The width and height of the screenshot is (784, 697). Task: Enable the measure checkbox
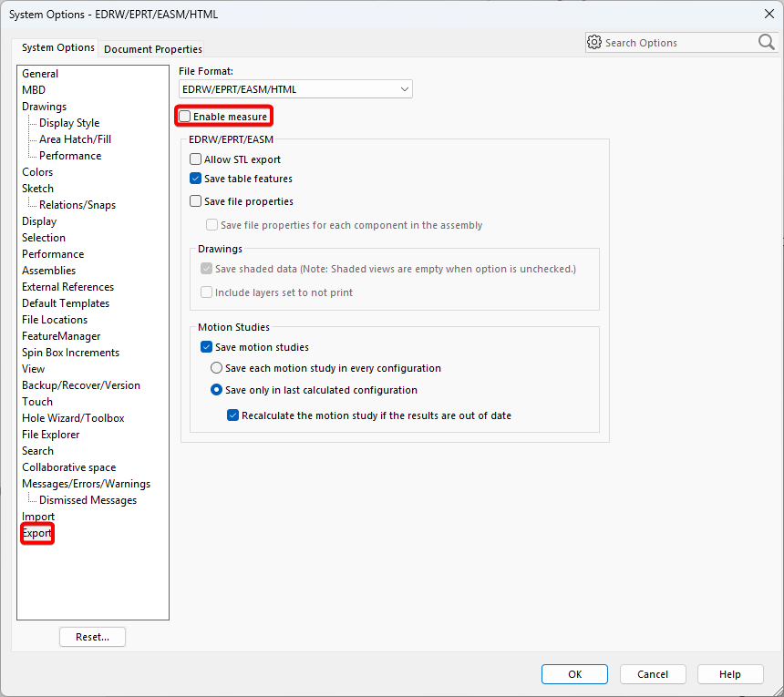tap(185, 117)
